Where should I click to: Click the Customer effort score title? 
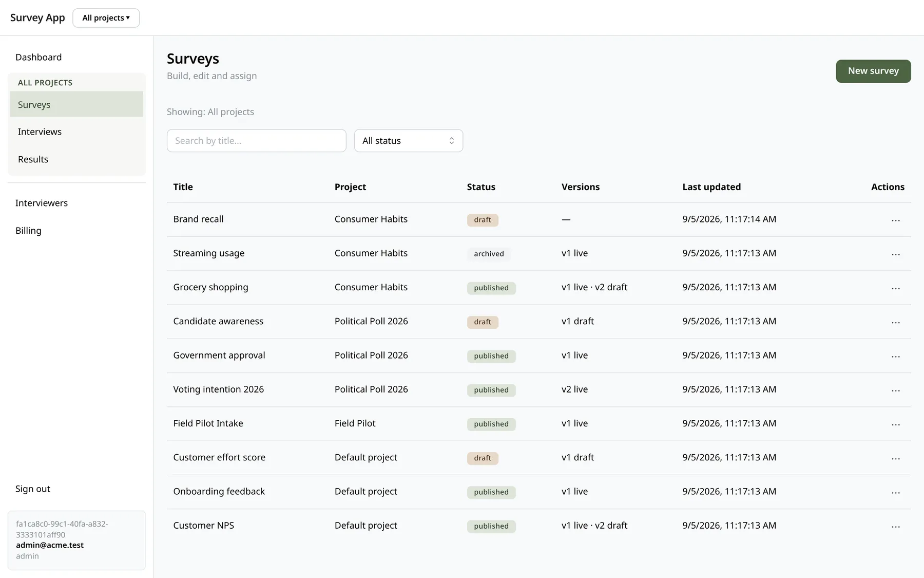[219, 457]
